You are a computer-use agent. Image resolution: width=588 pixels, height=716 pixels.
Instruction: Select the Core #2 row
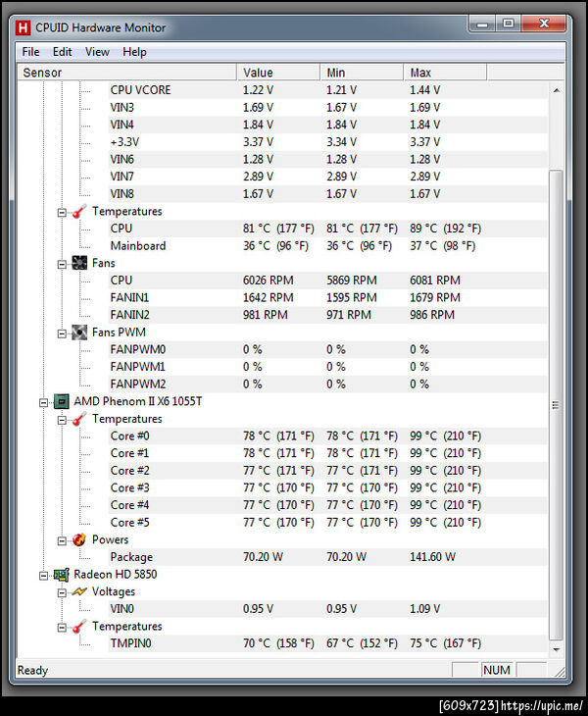pos(327,471)
